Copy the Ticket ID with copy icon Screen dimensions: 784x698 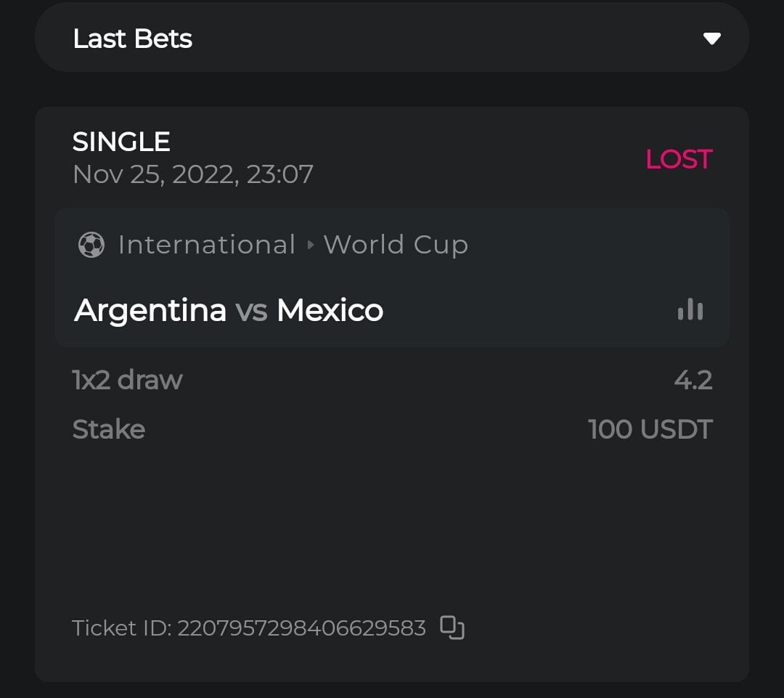coord(452,627)
